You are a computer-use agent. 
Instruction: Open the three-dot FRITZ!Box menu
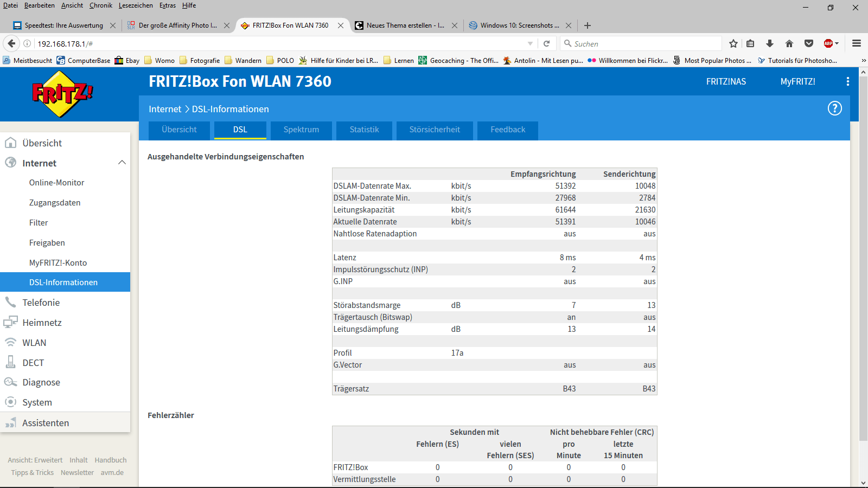point(847,81)
